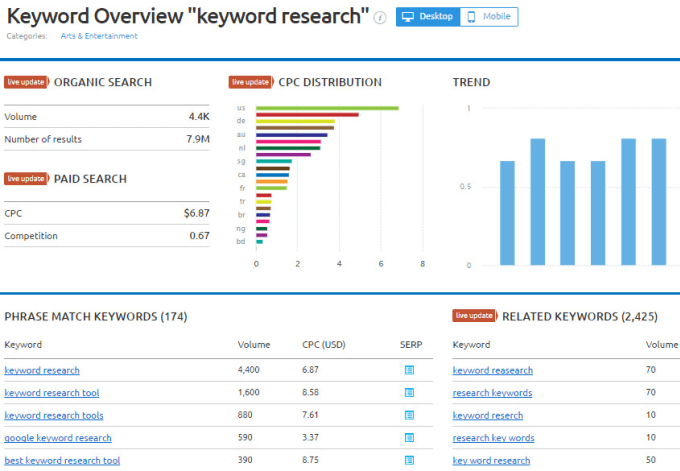Screen dimensions: 680x471
Task: Open SERP icon for keyword research tool
Action: (x=409, y=393)
